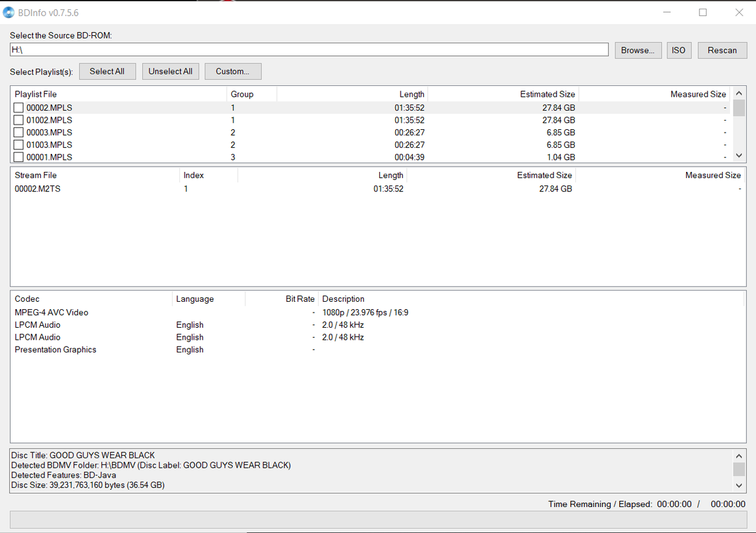Click playlist Estimated Size column header
This screenshot has height=533, width=756.
click(x=503, y=95)
